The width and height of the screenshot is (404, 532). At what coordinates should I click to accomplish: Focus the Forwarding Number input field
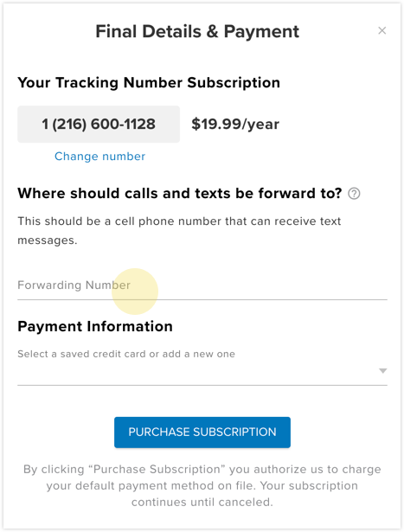[x=202, y=285]
